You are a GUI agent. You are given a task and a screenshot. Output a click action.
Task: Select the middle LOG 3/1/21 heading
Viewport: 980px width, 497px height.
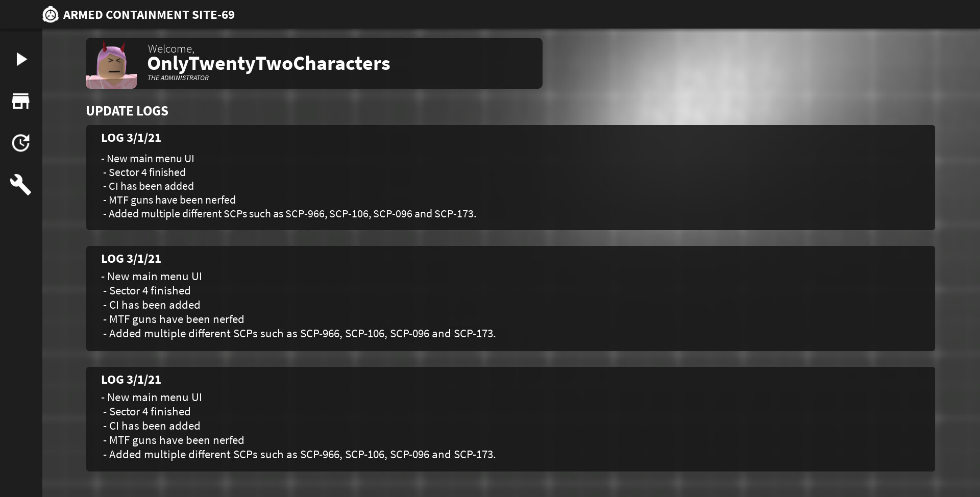pos(131,259)
